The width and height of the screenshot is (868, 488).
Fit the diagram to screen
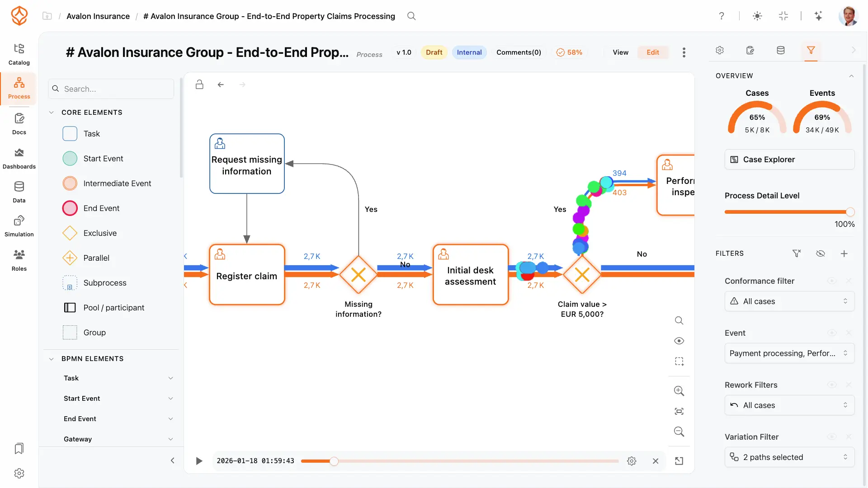point(679,411)
